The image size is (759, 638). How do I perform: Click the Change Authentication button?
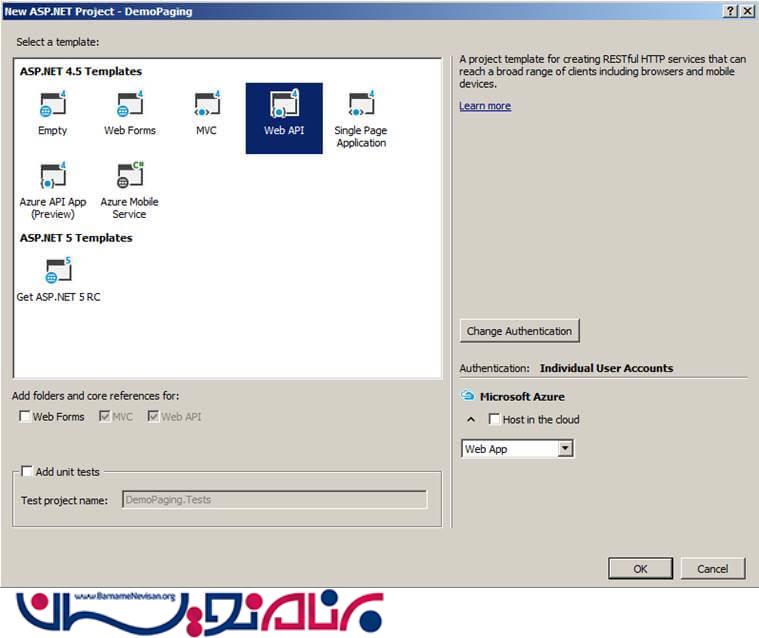coord(519,331)
